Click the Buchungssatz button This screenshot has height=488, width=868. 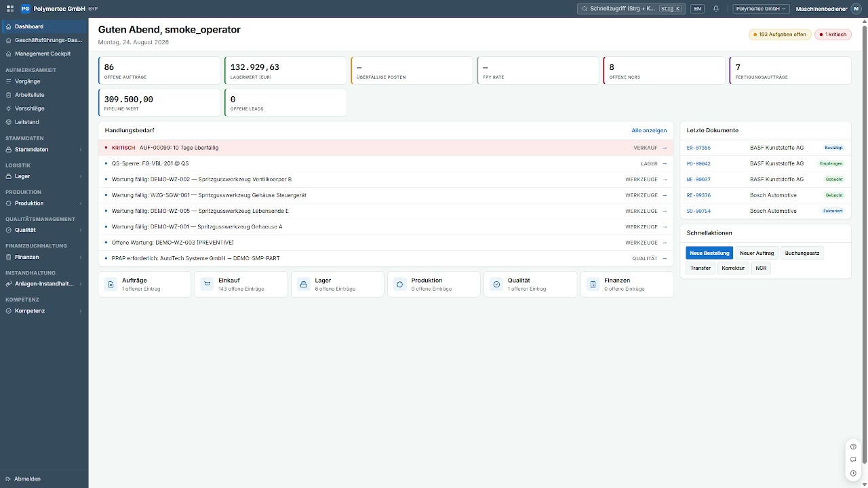click(802, 253)
